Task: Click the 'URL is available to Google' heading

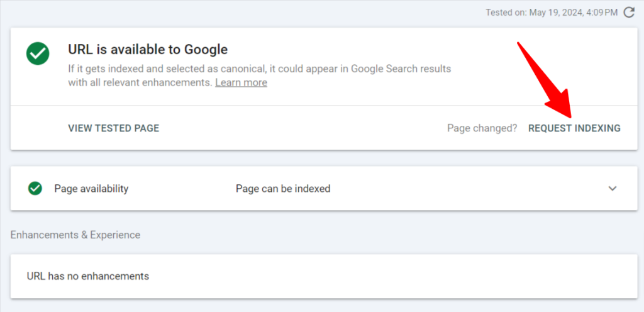Action: pos(148,49)
